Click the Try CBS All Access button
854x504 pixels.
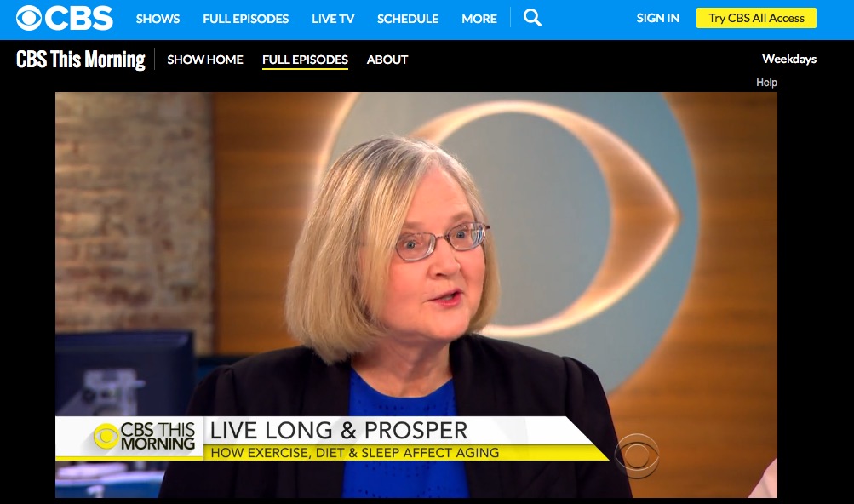pyautogui.click(x=756, y=18)
